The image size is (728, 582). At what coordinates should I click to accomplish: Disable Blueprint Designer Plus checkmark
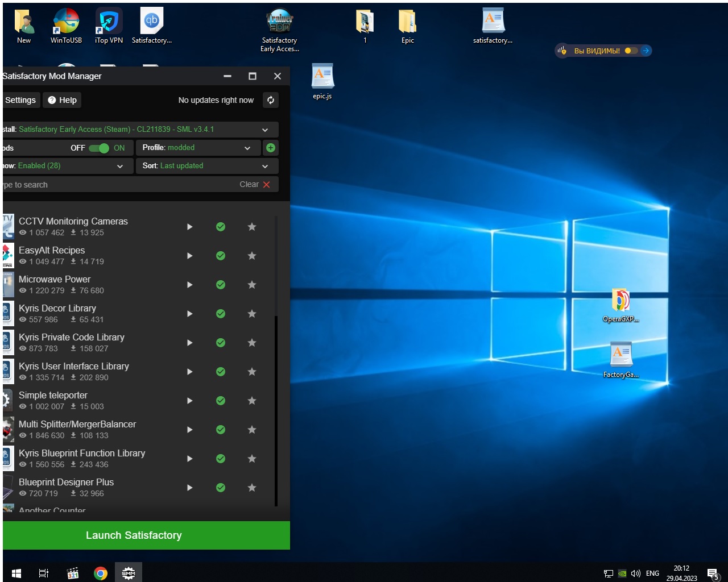coord(221,488)
